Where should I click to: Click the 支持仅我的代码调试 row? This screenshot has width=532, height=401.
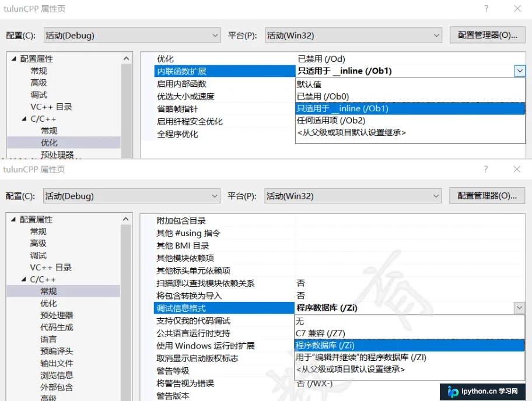click(x=224, y=321)
